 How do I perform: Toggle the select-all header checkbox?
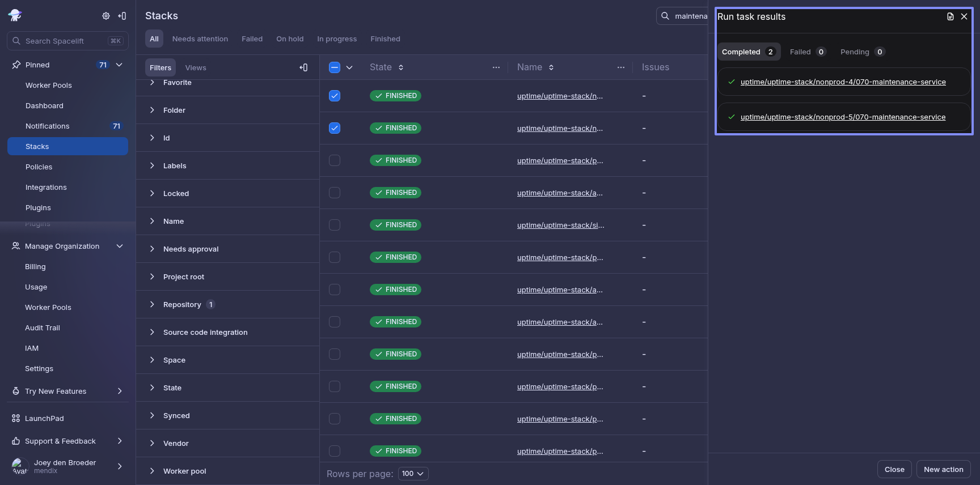point(335,67)
